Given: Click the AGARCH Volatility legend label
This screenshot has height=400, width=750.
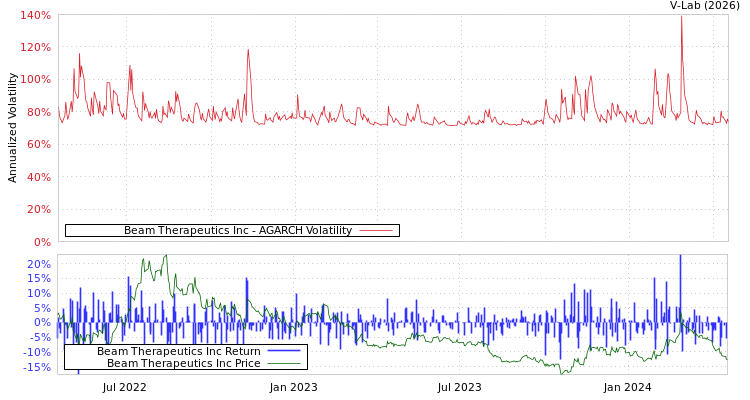Looking at the screenshot, I should pos(237,230).
